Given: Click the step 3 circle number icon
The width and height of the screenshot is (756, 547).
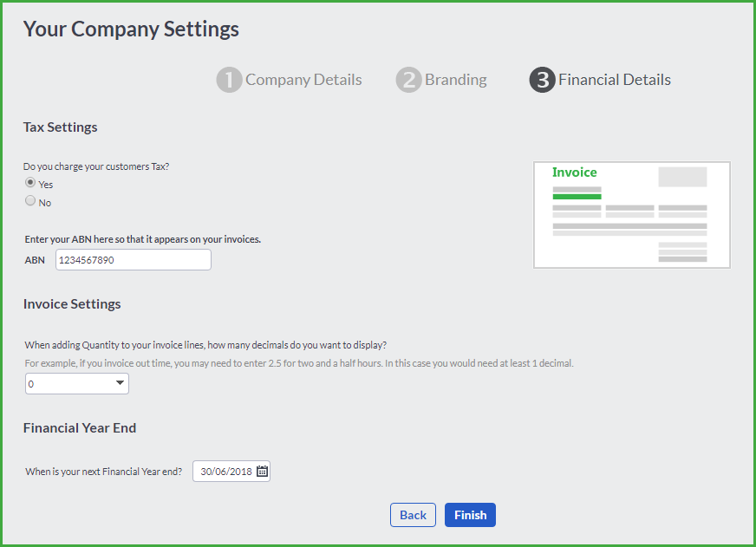Looking at the screenshot, I should (x=543, y=80).
